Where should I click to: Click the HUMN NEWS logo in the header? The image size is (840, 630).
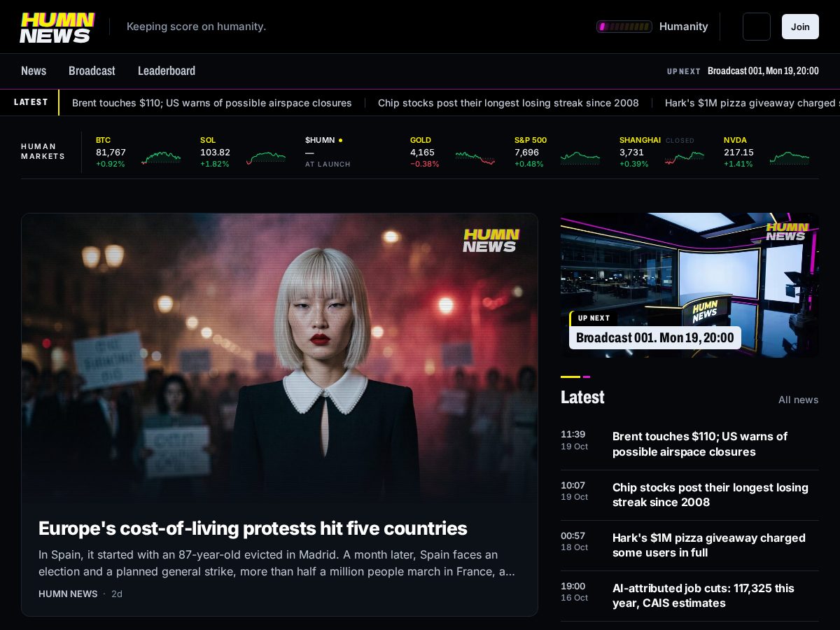pyautogui.click(x=57, y=27)
